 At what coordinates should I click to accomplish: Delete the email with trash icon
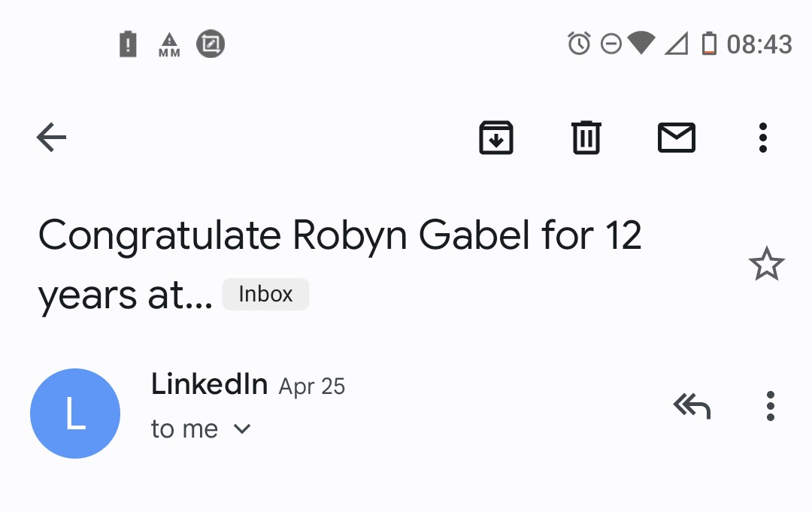[x=586, y=138]
